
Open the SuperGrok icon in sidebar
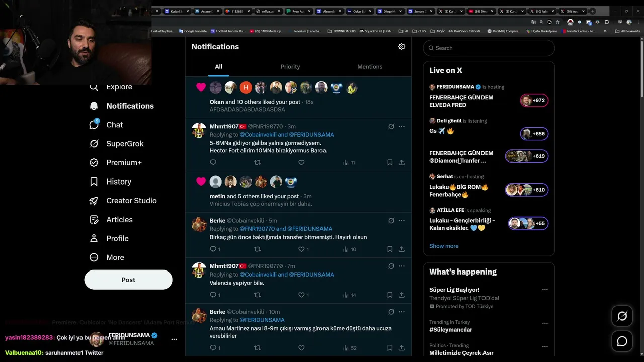[x=94, y=144]
